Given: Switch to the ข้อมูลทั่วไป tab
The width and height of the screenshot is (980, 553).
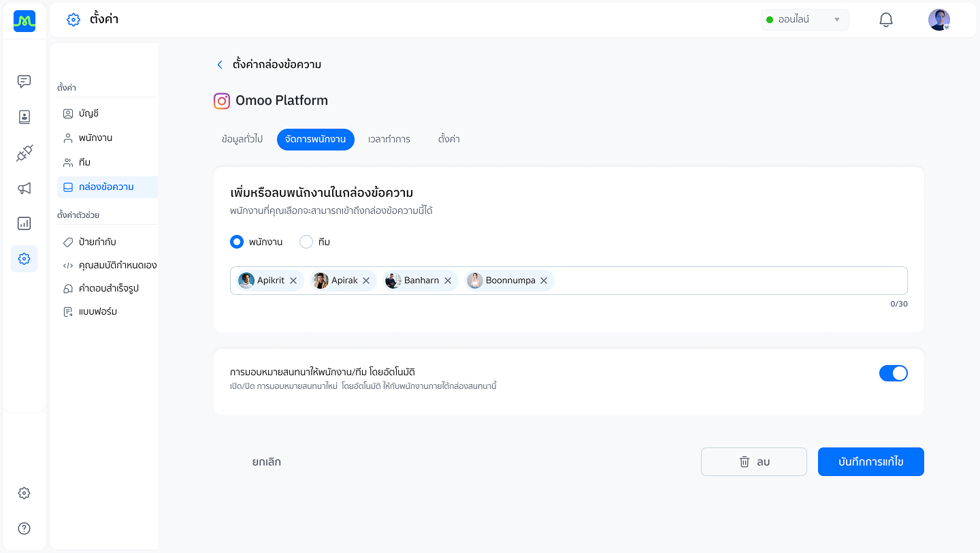Looking at the screenshot, I should [x=242, y=139].
